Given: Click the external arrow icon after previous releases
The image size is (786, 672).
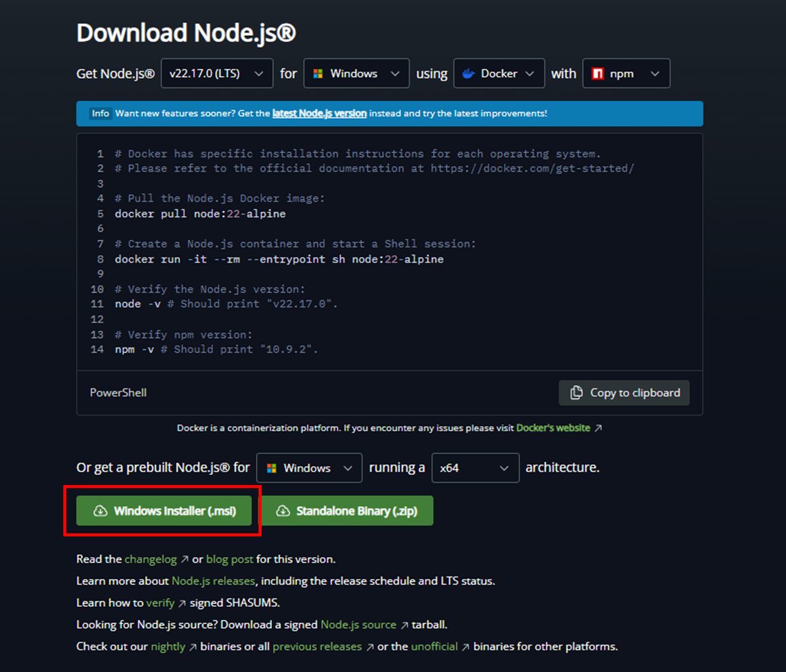Looking at the screenshot, I should coord(370,647).
